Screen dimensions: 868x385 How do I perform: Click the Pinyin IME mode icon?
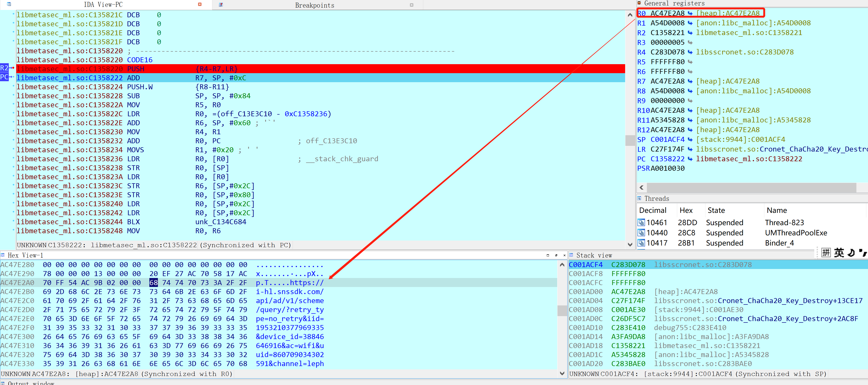826,252
